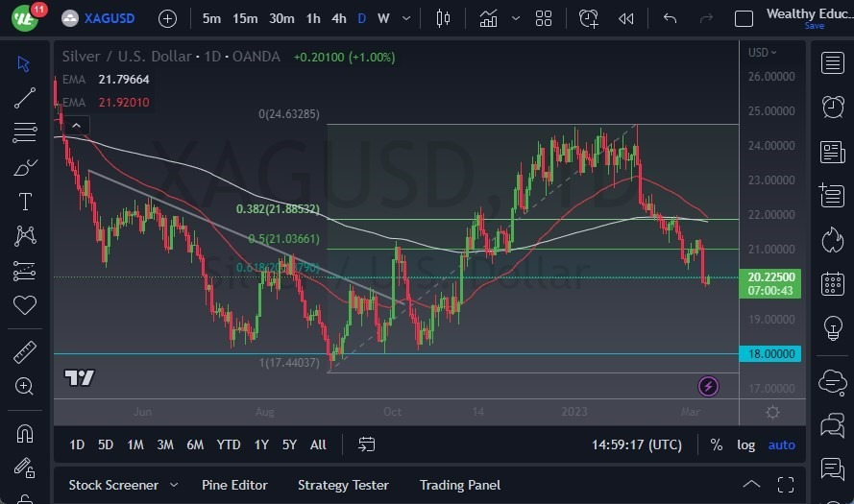Collapse the indicator legend chevron
This screenshot has width=854, height=504.
[76, 124]
